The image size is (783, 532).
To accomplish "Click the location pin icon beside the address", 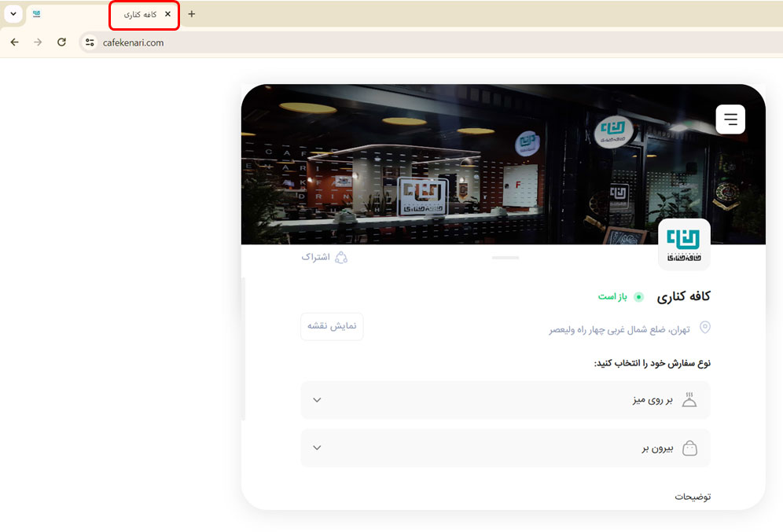I will click(704, 328).
